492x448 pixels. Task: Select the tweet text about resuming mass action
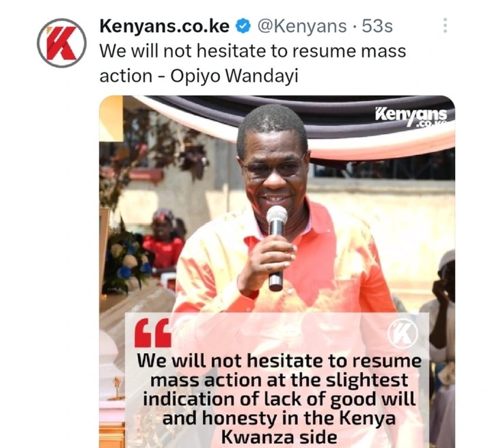coord(253,64)
